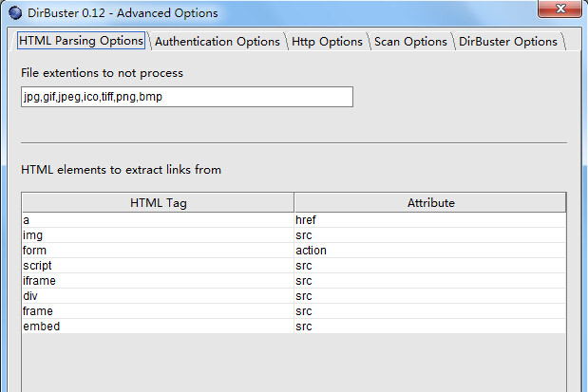Screen dimensions: 588x392
Task: Click the 'action' attribute cell
Action: [x=430, y=250]
